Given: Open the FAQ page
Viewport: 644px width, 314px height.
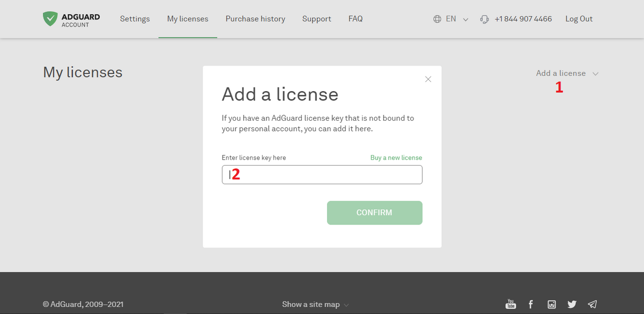Looking at the screenshot, I should tap(355, 19).
